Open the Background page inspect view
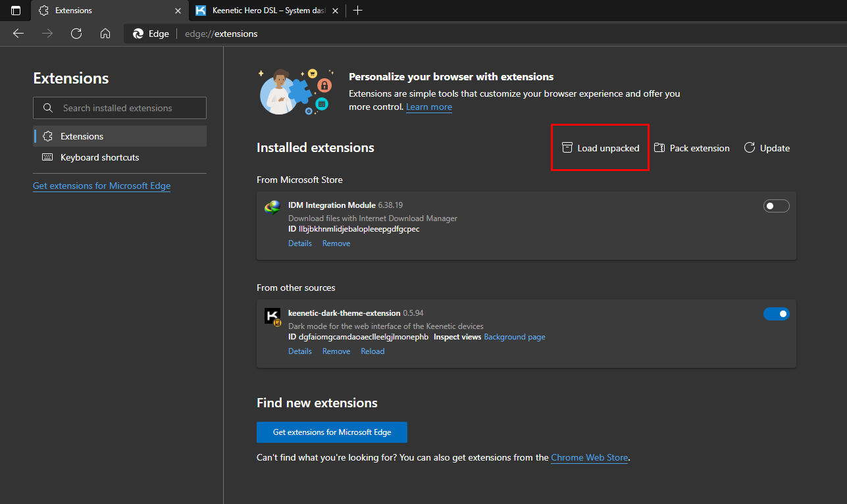This screenshot has height=504, width=847. (515, 337)
